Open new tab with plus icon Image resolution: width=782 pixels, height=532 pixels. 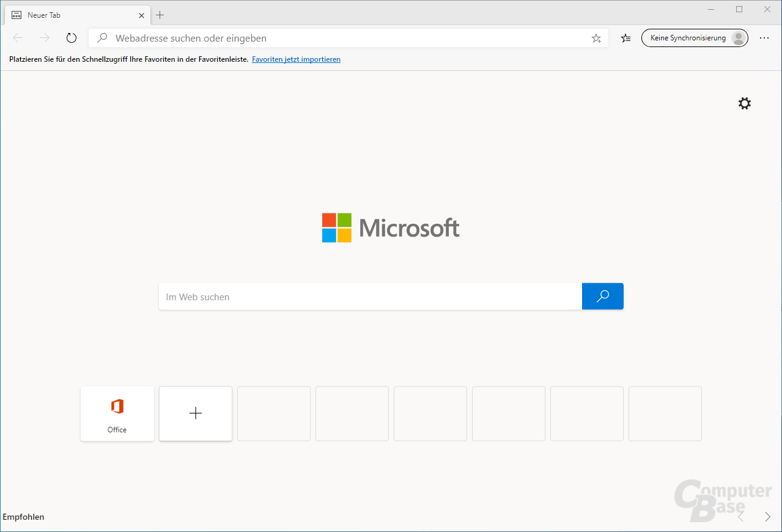[x=160, y=15]
